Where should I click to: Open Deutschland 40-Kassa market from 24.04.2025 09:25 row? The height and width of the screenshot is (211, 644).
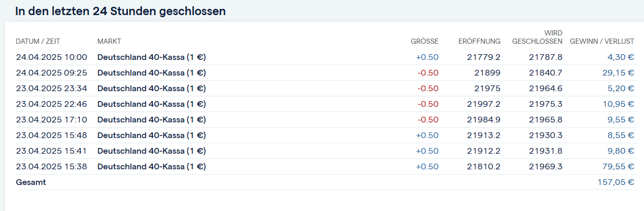coord(151,72)
